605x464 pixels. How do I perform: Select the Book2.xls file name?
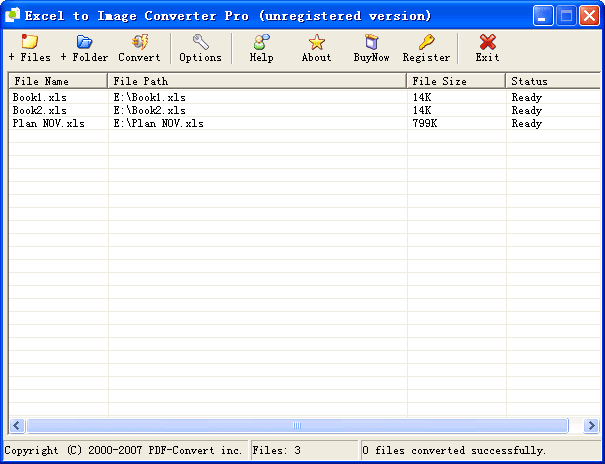point(39,110)
